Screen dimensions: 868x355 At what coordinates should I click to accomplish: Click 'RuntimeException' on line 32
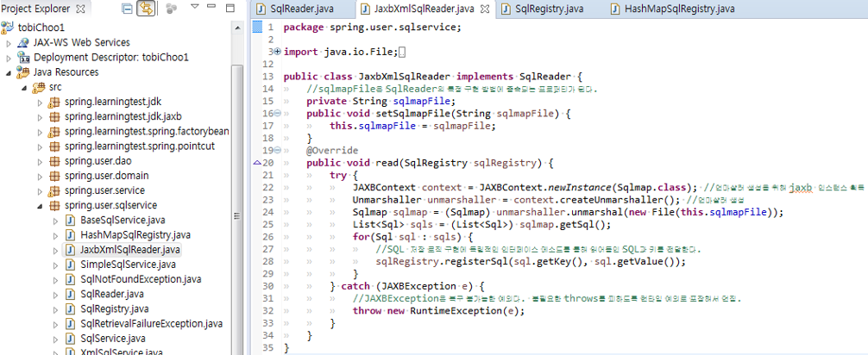pyautogui.click(x=452, y=311)
